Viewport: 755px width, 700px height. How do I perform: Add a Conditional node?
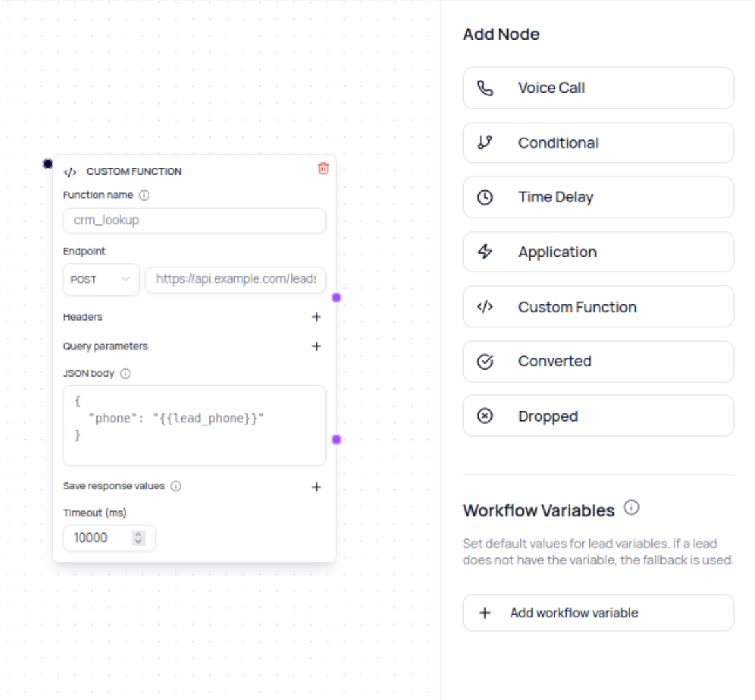click(x=598, y=143)
